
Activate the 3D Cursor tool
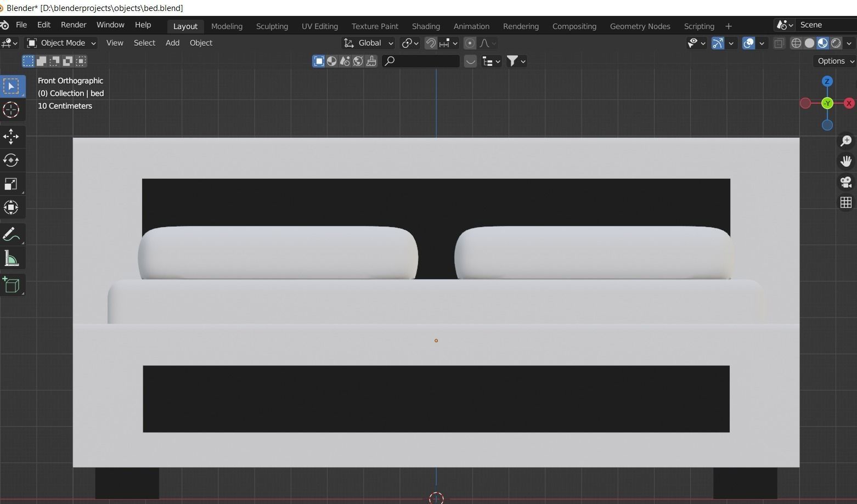pos(12,110)
